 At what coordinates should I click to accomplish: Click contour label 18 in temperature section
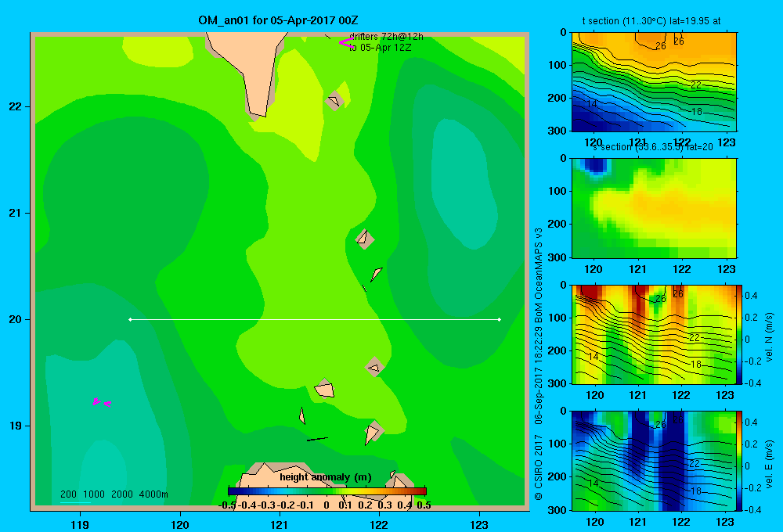697,112
